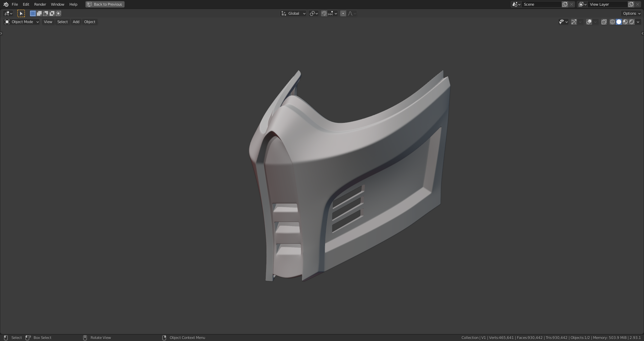This screenshot has width=644, height=341.
Task: Remove the current View Layer
Action: [638, 4]
